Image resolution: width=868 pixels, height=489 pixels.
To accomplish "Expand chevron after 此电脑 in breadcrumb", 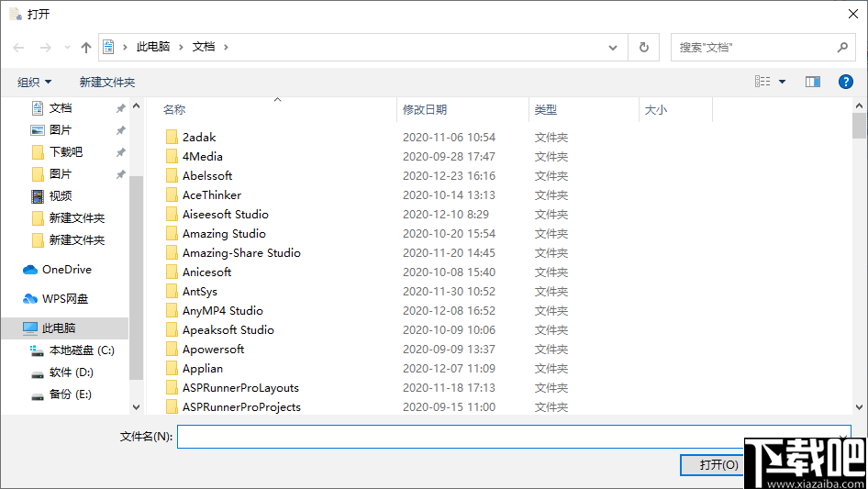I will 181,47.
